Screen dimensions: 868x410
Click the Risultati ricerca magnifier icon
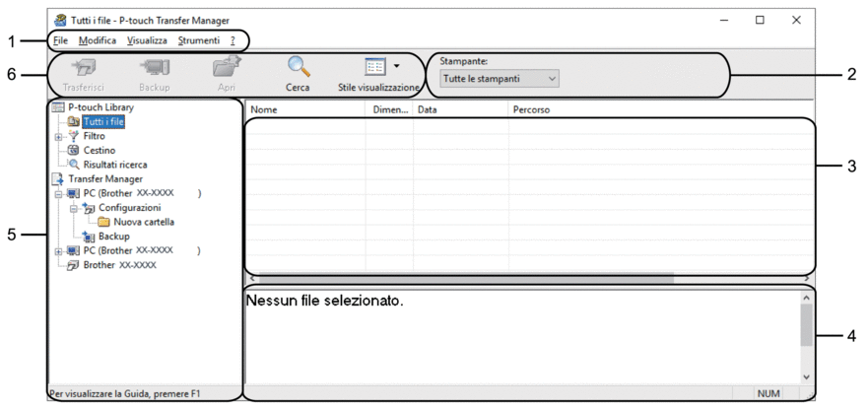tap(74, 165)
